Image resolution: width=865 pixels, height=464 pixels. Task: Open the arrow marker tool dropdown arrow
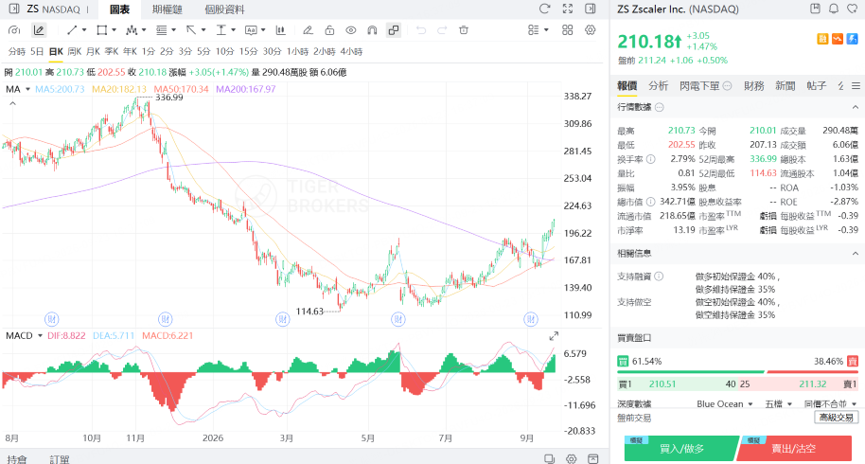point(203,30)
